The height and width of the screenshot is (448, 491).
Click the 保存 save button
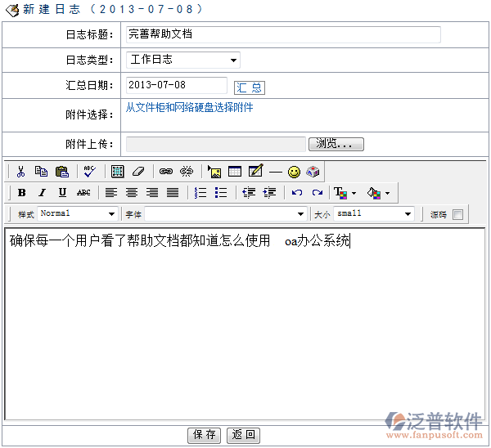pos(205,435)
